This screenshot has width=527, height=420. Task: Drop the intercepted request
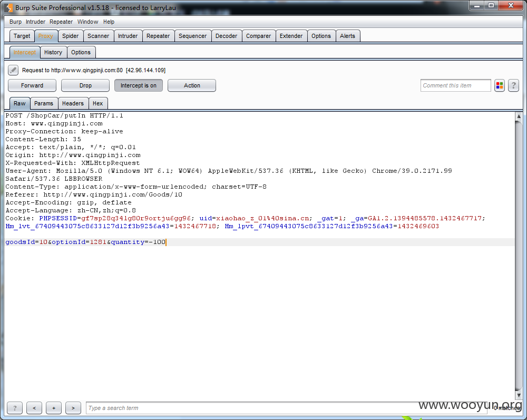pyautogui.click(x=85, y=85)
